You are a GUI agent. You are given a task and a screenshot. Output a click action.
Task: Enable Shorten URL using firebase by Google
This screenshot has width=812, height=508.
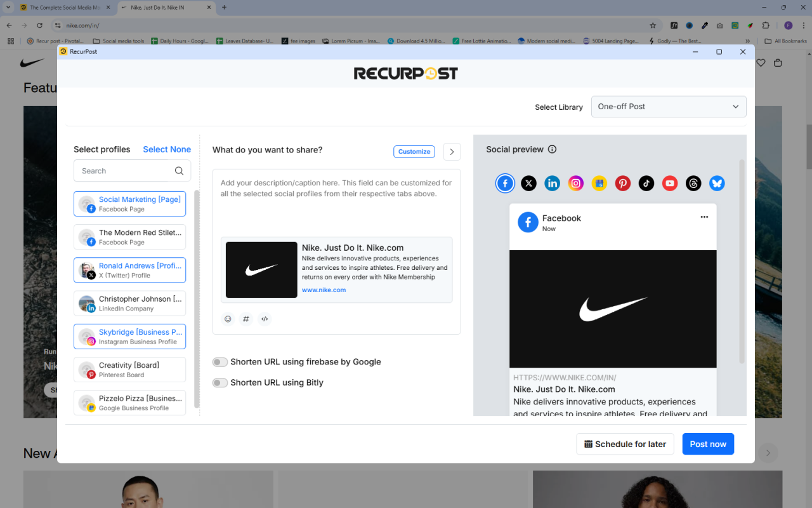pos(219,361)
